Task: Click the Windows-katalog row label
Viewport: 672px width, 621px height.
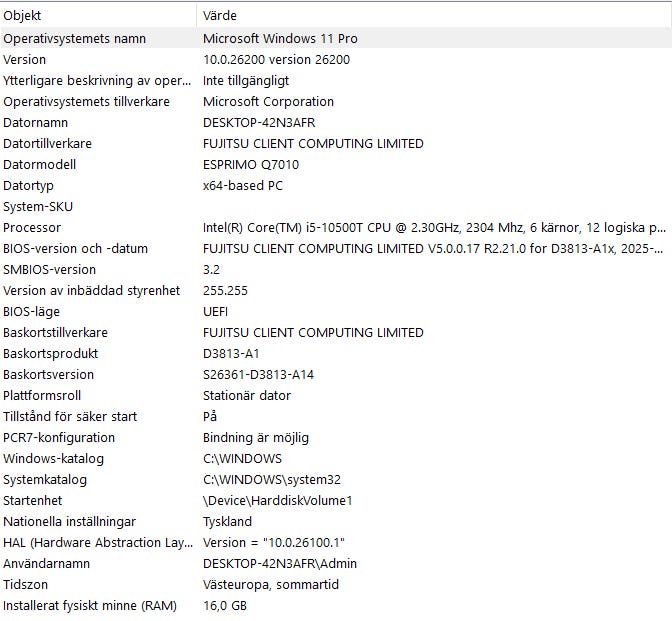Action: [54, 459]
